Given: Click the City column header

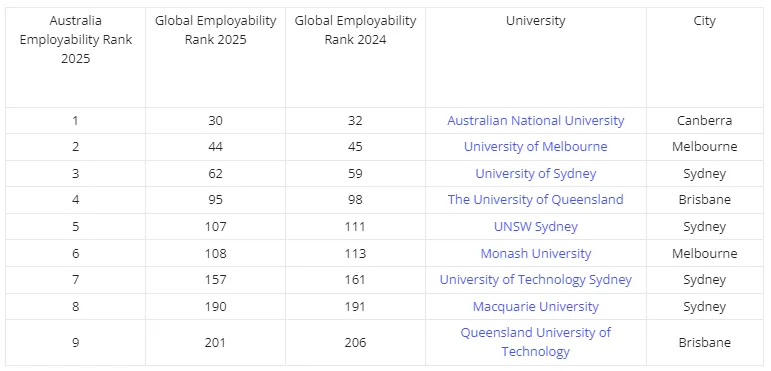Looking at the screenshot, I should tap(705, 21).
